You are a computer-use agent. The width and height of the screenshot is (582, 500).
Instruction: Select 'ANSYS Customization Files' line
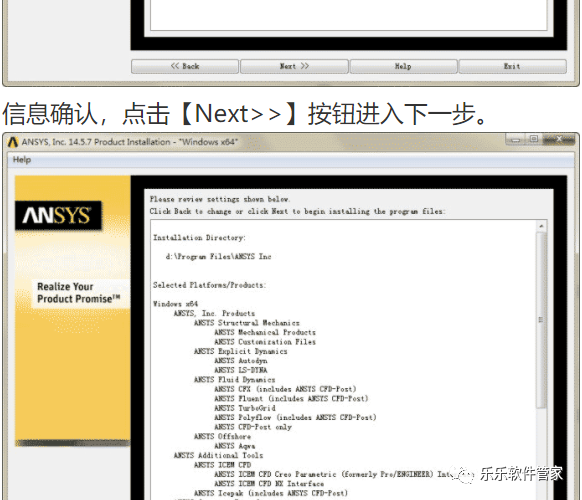point(265,342)
